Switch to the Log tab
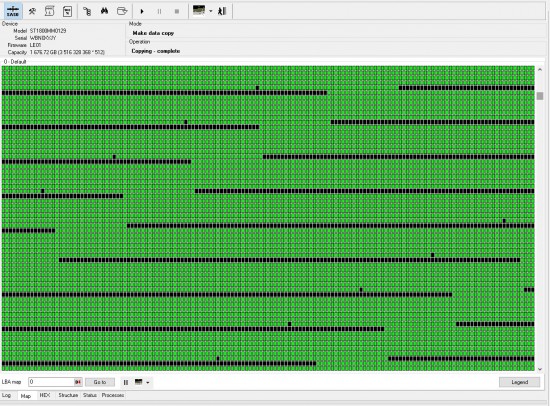This screenshot has width=550, height=406. (x=6, y=395)
